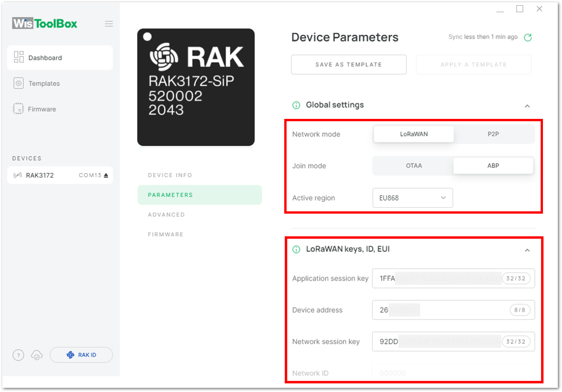The height and width of the screenshot is (392, 562).
Task: Click the Device Parameters heading
Action: click(345, 38)
